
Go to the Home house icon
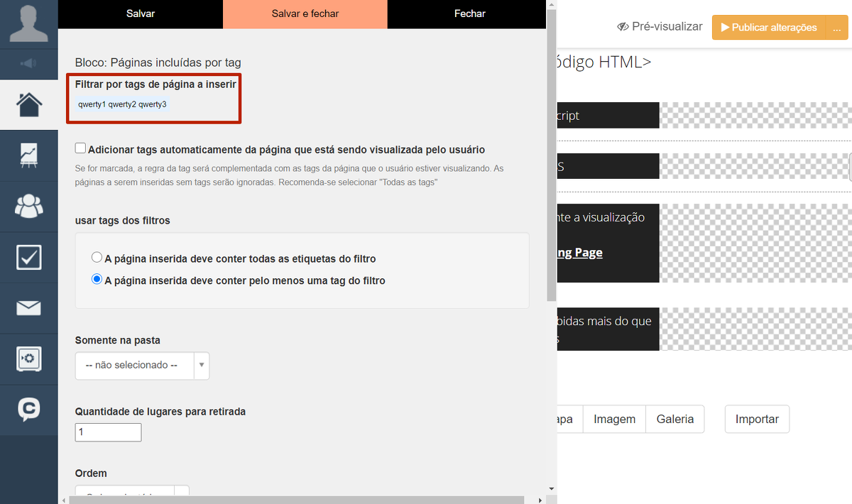click(28, 104)
